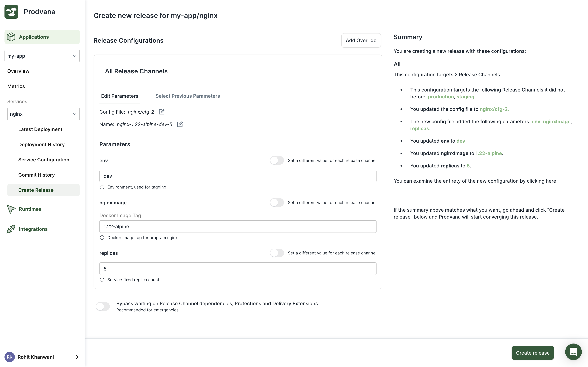The width and height of the screenshot is (588, 367).
Task: Click the Prodvana logo icon
Action: coord(11,12)
